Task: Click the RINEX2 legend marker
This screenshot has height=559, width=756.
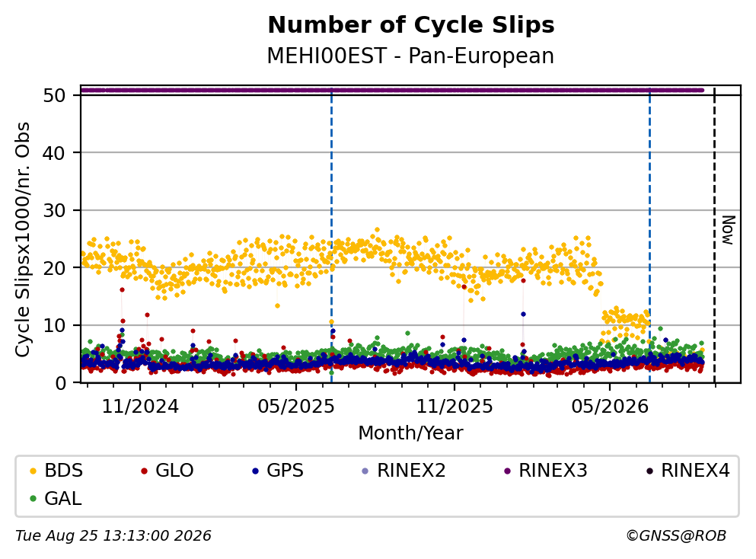Action: pyautogui.click(x=365, y=471)
